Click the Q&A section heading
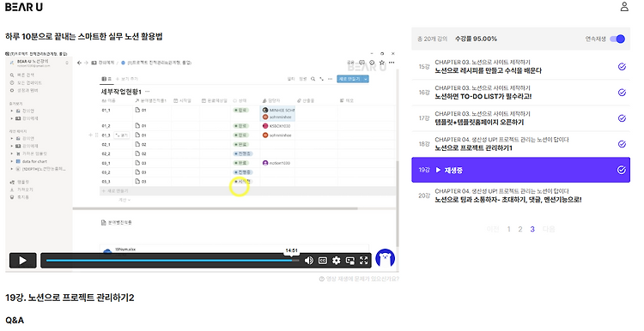This screenshot has width=644, height=331. click(15, 321)
